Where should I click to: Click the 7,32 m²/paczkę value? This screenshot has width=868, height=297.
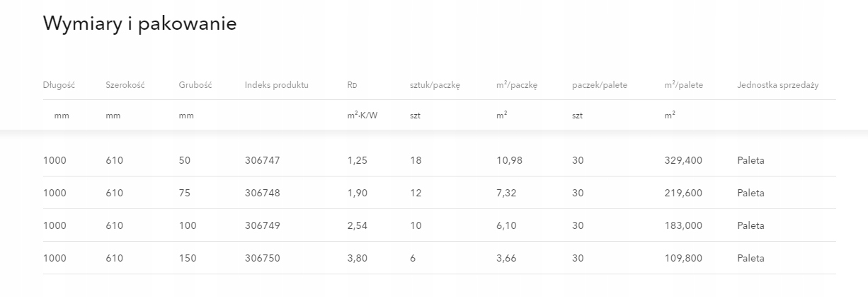pyautogui.click(x=507, y=193)
